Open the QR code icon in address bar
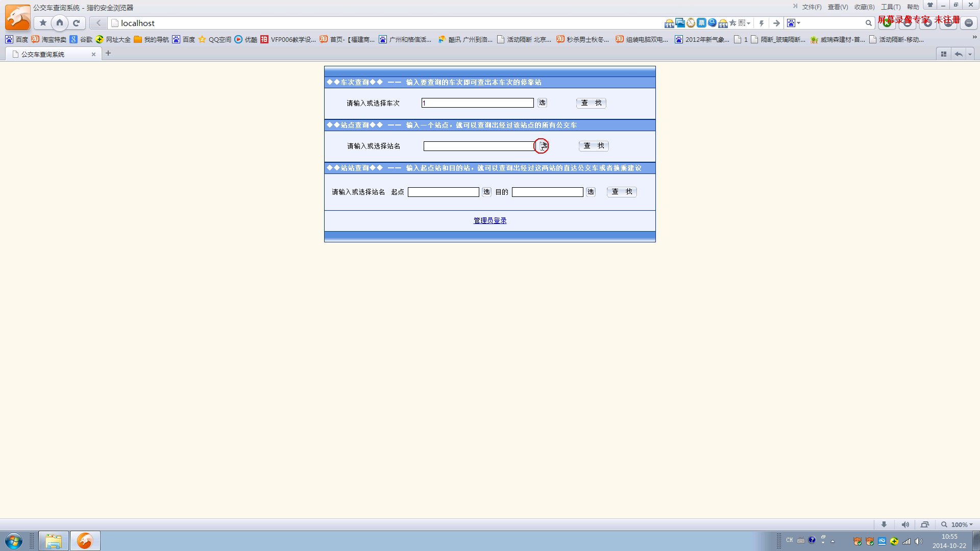The width and height of the screenshot is (980, 551). coord(742,23)
